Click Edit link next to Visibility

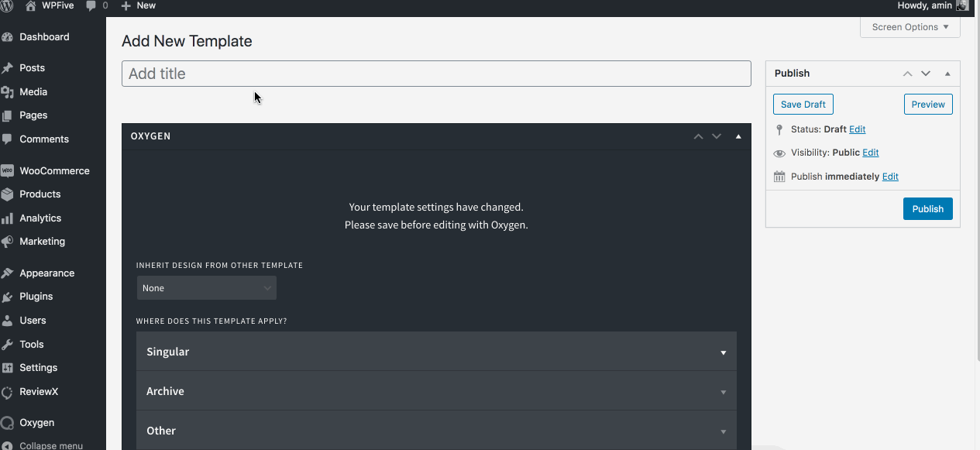[x=870, y=153]
